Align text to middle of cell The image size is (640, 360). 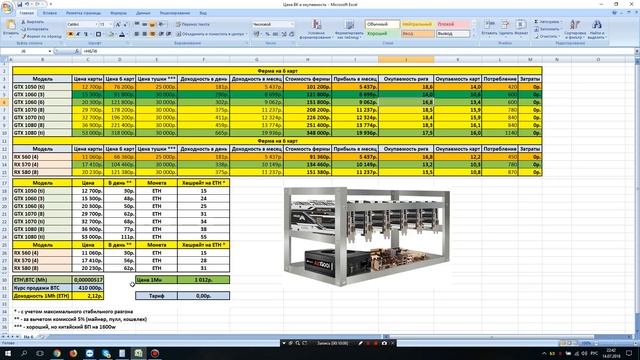[x=144, y=24]
